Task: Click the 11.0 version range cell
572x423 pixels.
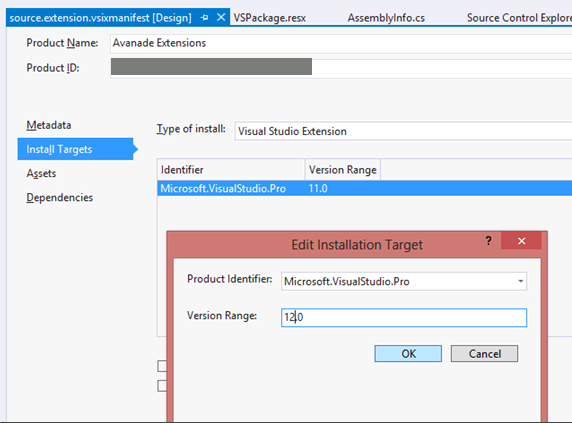Action: 318,189
